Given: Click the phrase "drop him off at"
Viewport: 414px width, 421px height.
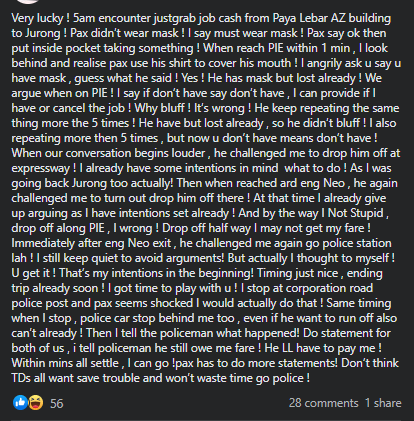Looking at the screenshot, I should [361, 153].
